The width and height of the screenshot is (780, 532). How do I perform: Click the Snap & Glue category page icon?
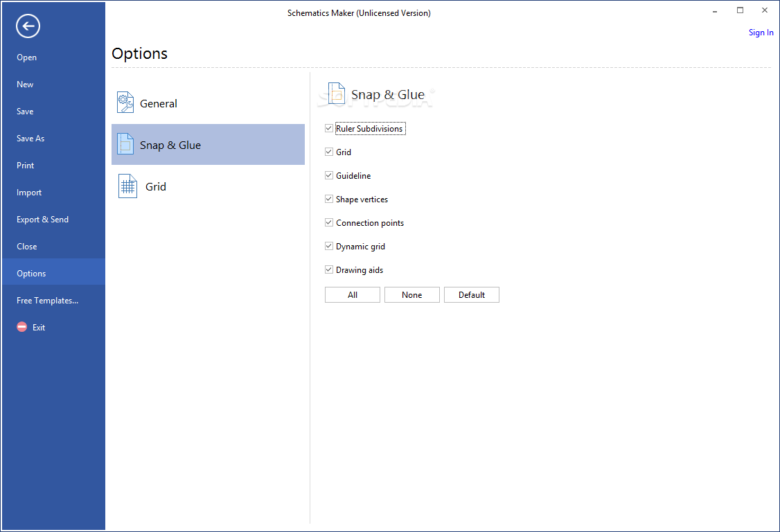tap(125, 144)
